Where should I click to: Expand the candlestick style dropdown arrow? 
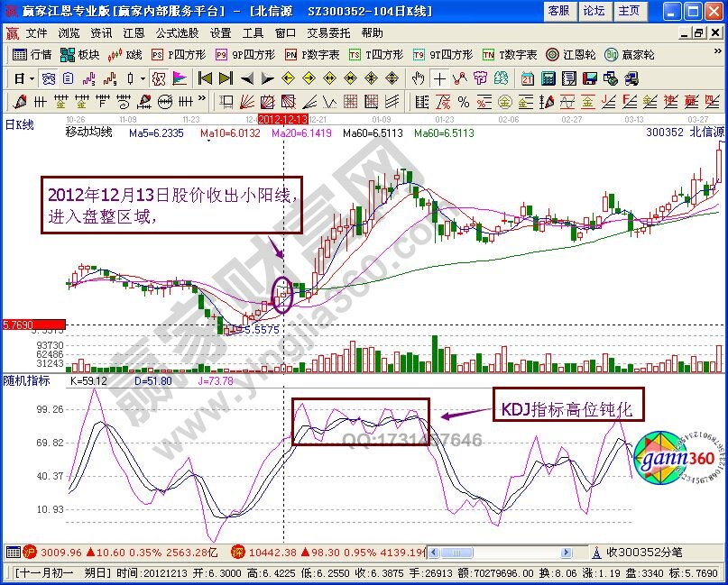tap(142, 78)
